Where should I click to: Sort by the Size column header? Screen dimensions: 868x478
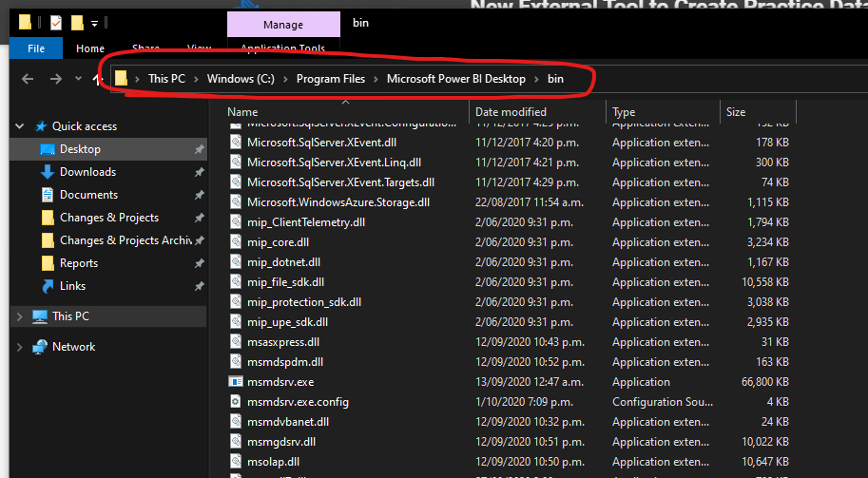[736, 112]
